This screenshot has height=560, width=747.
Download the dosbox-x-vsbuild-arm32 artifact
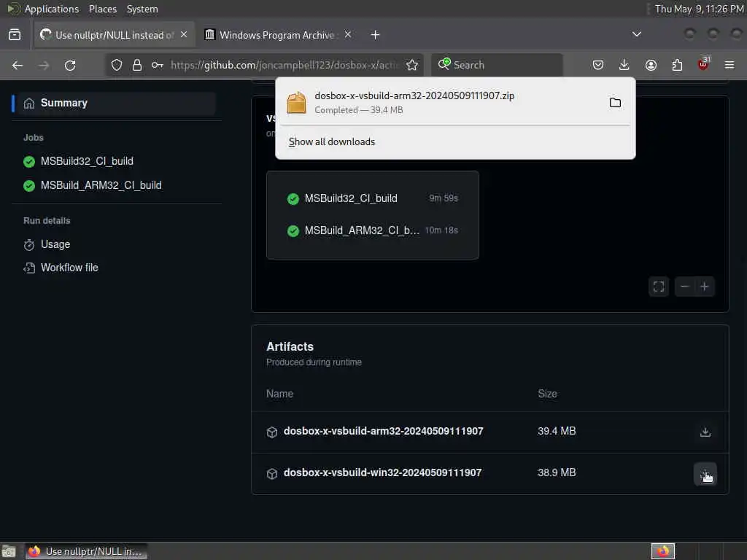click(x=705, y=432)
